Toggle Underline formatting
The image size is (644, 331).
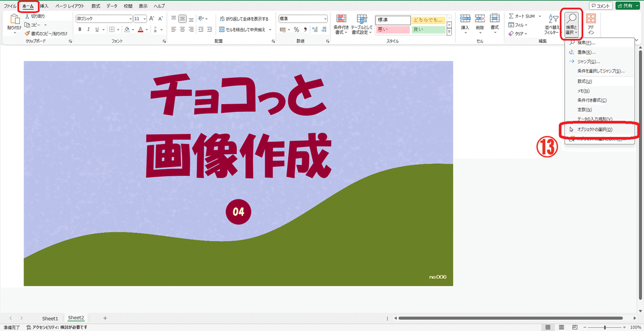tap(96, 30)
